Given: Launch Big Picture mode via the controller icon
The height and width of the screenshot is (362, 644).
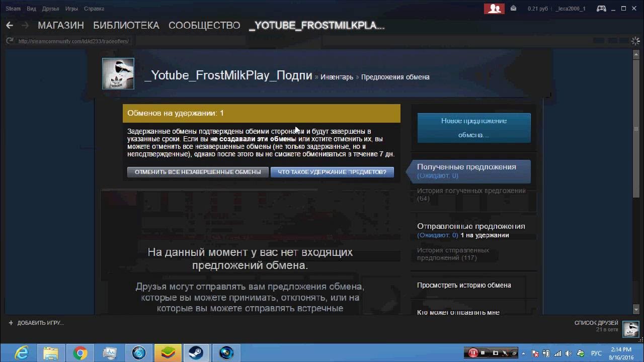Looking at the screenshot, I should (x=601, y=9).
